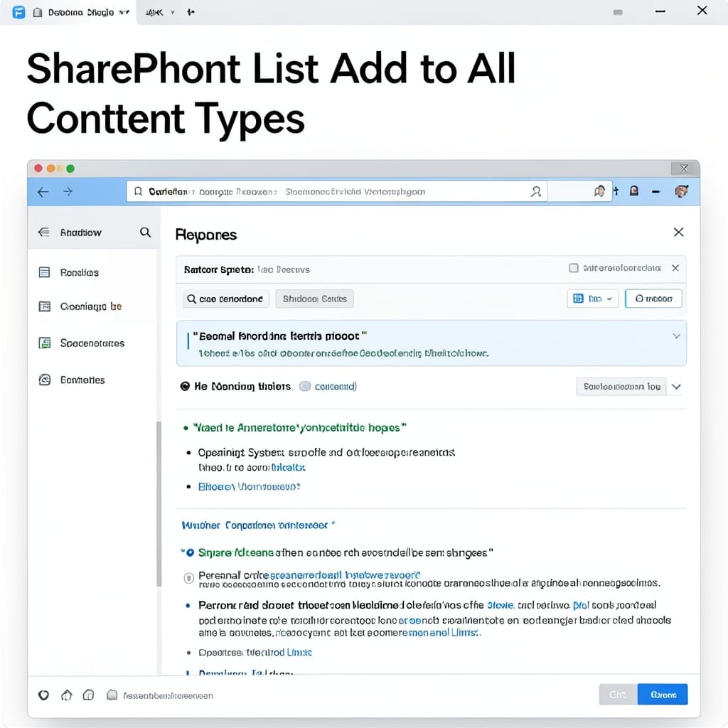728x728 pixels.
Task: Open the blue grid view dropdown
Action: coord(592,299)
